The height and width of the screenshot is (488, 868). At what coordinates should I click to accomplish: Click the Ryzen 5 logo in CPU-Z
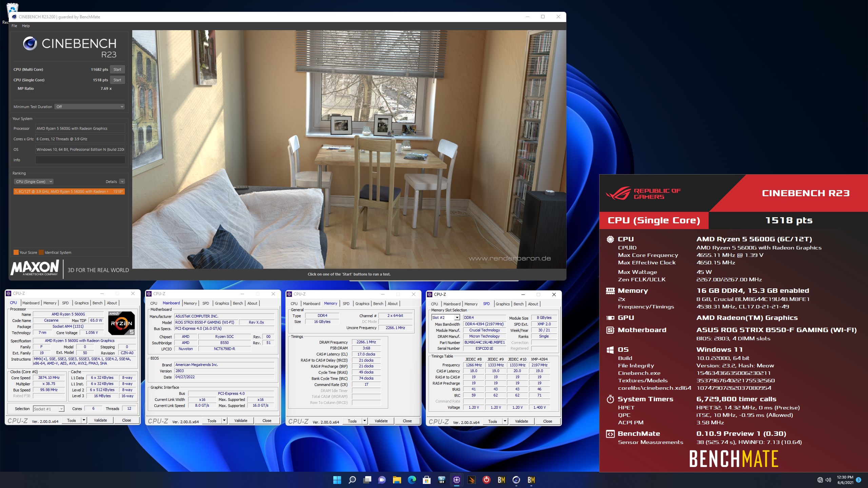coord(121,323)
